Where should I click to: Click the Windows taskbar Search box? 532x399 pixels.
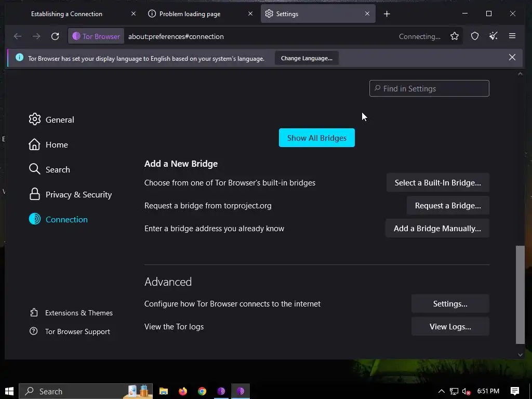[x=86, y=391]
